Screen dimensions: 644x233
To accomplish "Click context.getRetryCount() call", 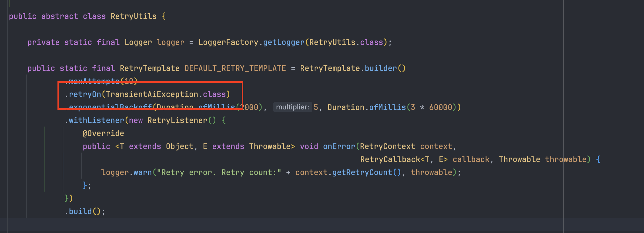I will 348,172.
